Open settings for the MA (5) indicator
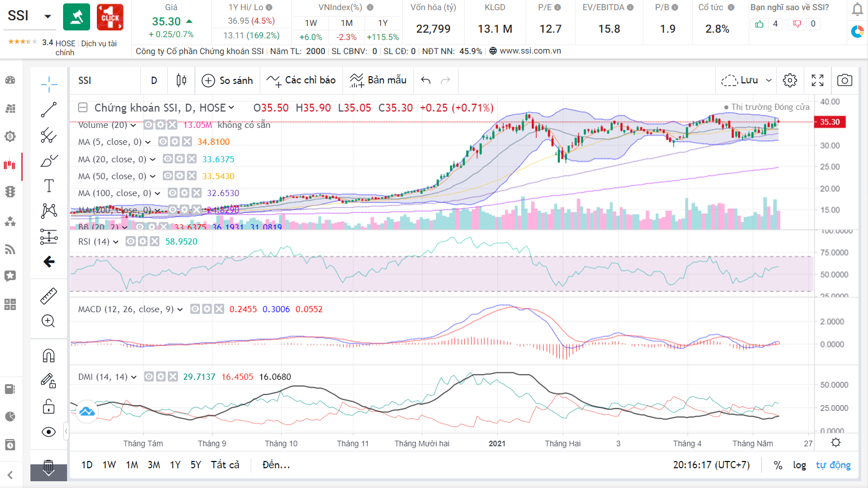The width and height of the screenshot is (868, 488). tap(175, 142)
